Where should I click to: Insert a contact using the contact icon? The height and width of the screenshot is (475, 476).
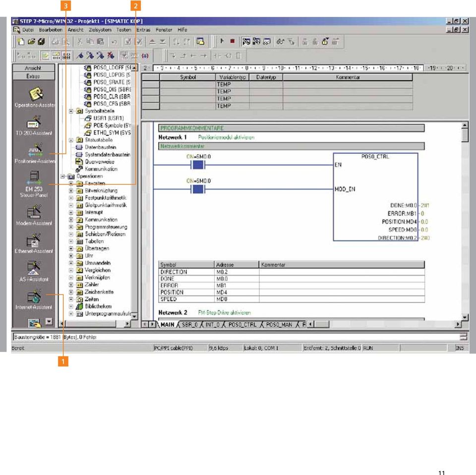217,56
